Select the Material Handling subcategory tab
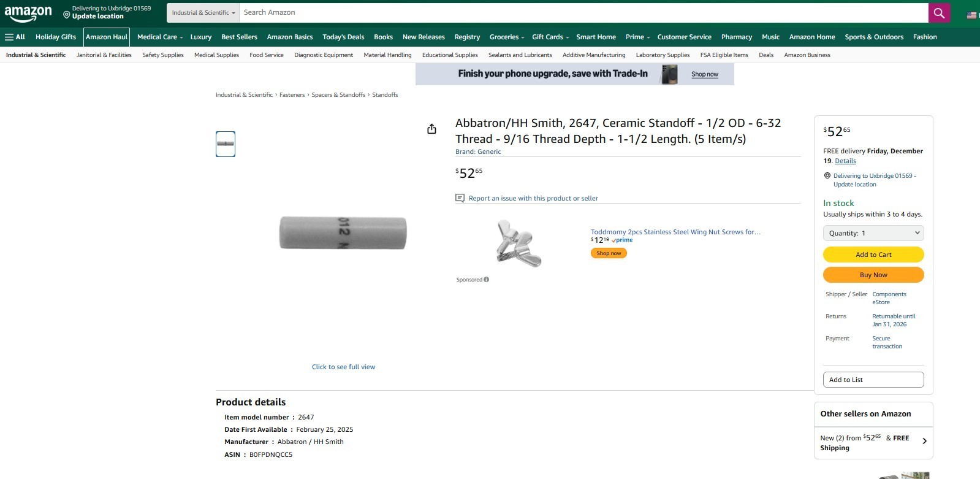This screenshot has width=980, height=479. coord(387,55)
